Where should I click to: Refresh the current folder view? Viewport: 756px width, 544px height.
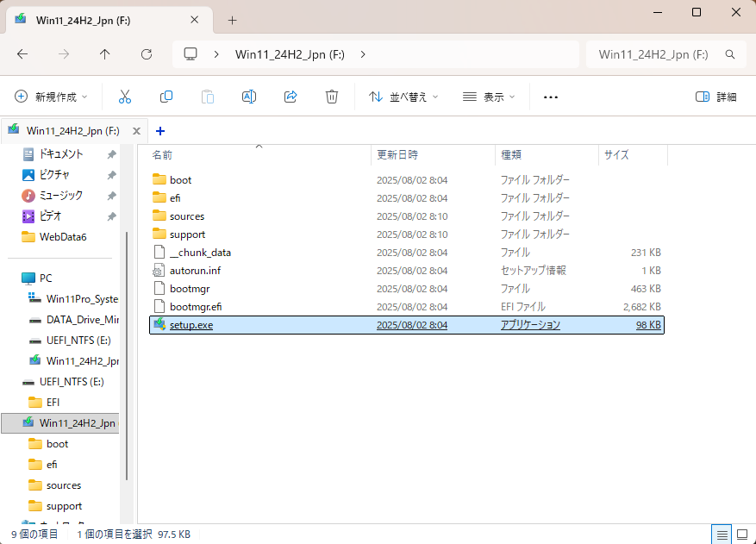147,54
